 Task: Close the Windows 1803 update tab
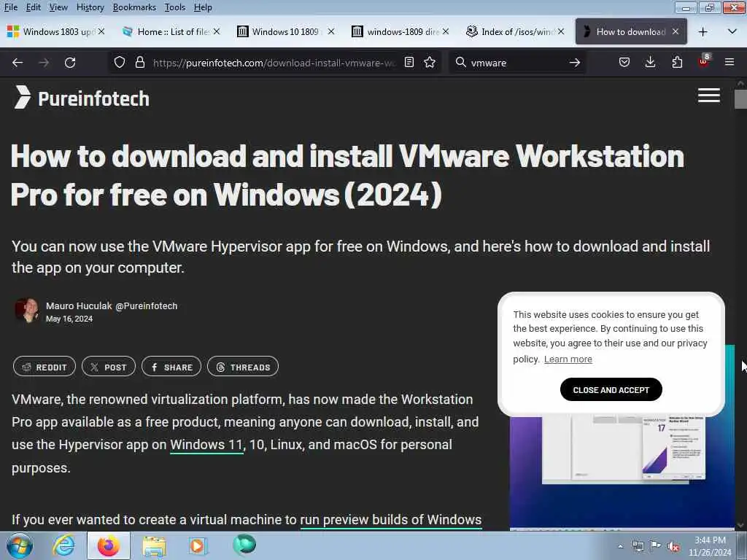101,31
